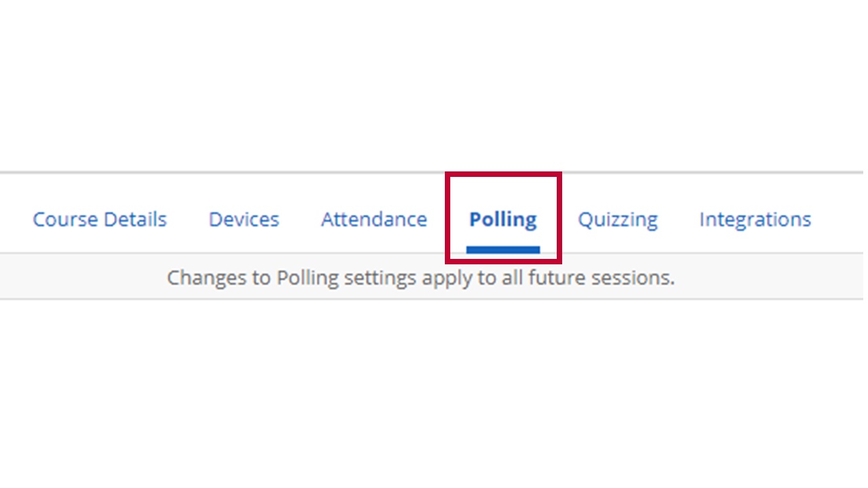Choose the highlighted Polling tab
868x488 pixels.
tap(503, 220)
